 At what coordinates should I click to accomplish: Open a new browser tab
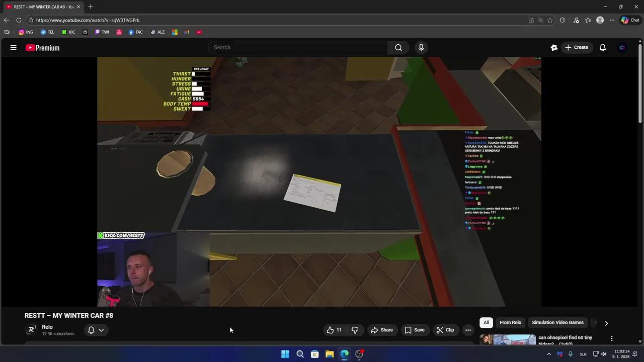point(91,7)
